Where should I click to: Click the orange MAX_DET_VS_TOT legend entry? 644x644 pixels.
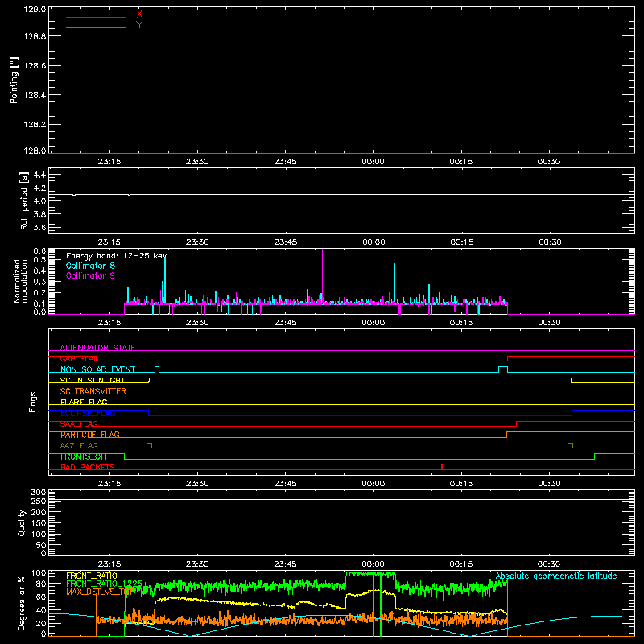click(98, 592)
